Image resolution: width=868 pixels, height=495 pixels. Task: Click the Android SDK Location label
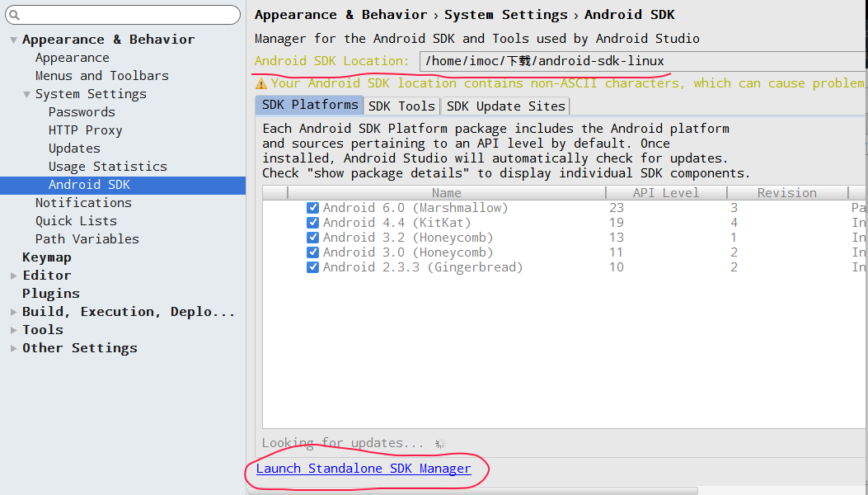pyautogui.click(x=331, y=61)
